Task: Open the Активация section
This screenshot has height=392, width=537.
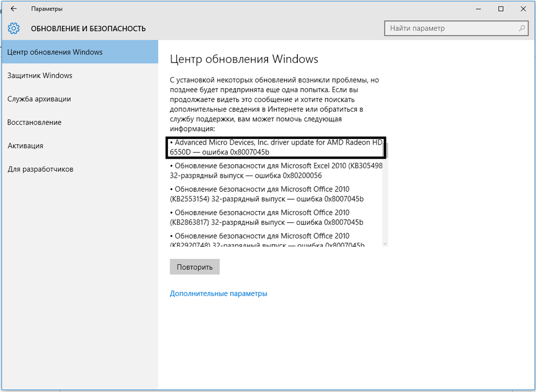Action: click(x=80, y=146)
